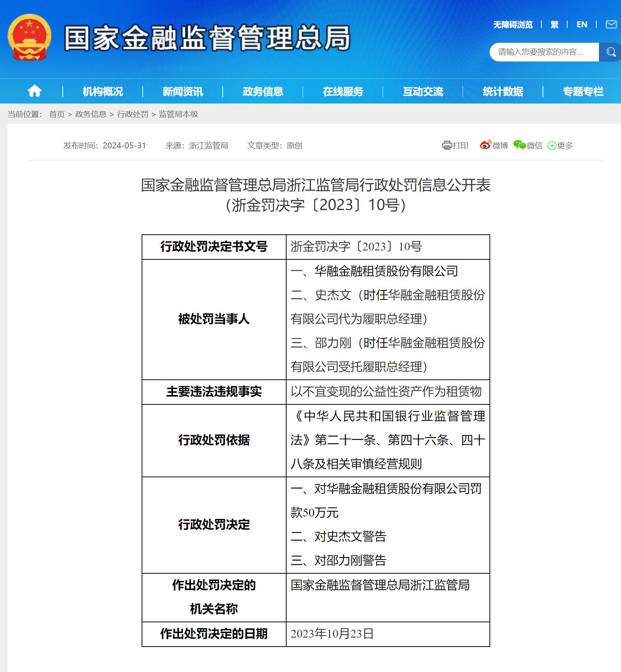Open the 机构概况 menu
Image resolution: width=621 pixels, height=672 pixels.
[103, 91]
